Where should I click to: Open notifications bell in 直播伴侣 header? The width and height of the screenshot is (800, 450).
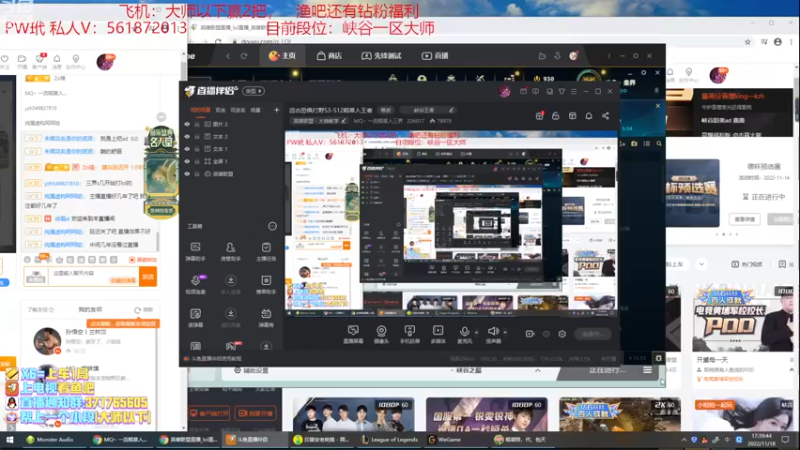[589, 116]
